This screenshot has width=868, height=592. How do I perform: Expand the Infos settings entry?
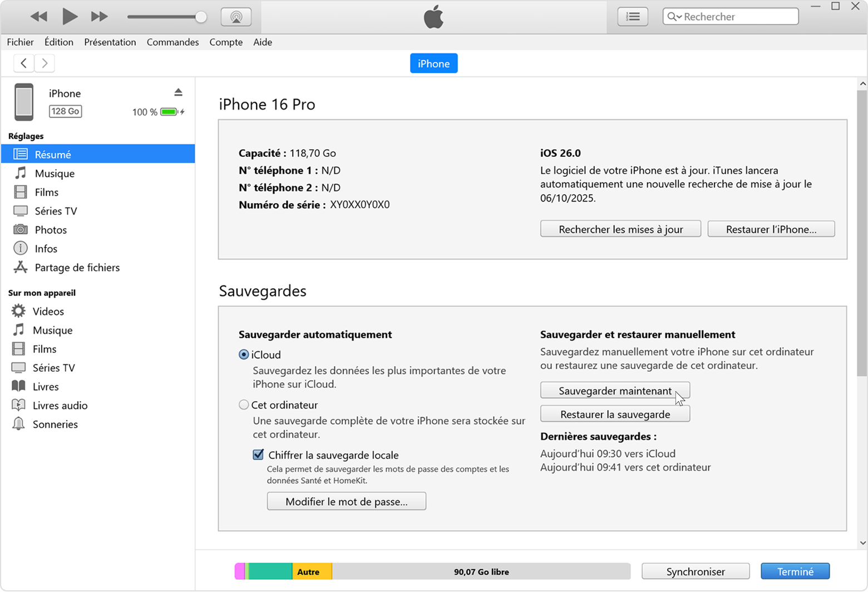point(46,248)
